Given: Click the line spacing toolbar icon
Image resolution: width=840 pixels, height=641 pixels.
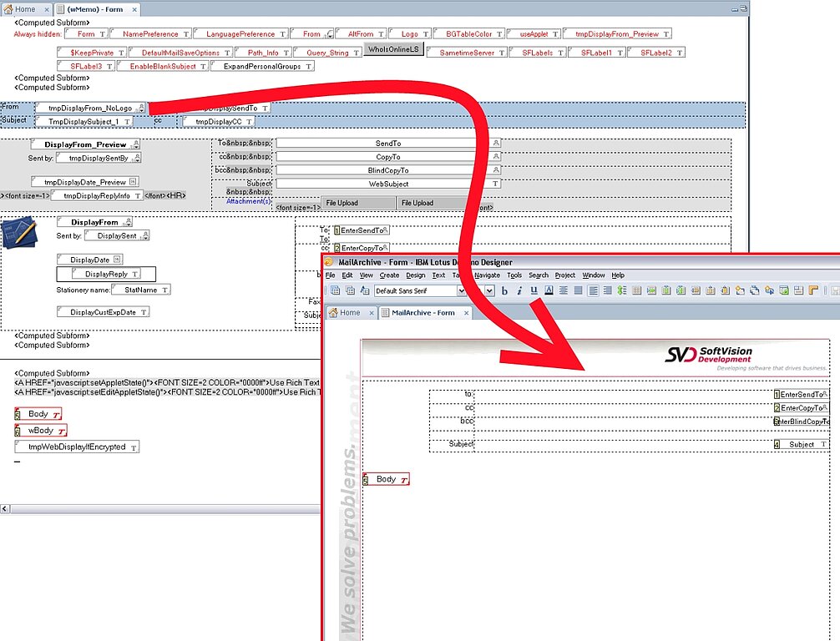Looking at the screenshot, I should tap(622, 290).
